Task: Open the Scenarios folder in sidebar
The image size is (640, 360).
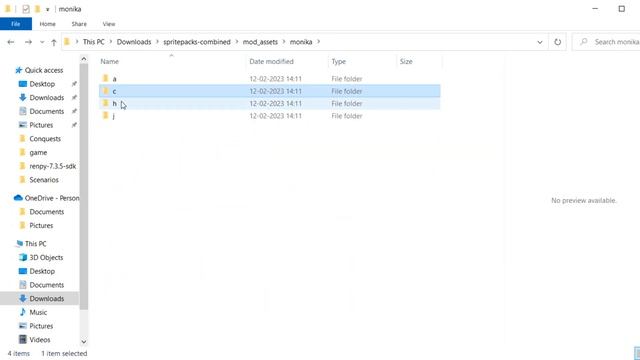Action: coord(44,180)
